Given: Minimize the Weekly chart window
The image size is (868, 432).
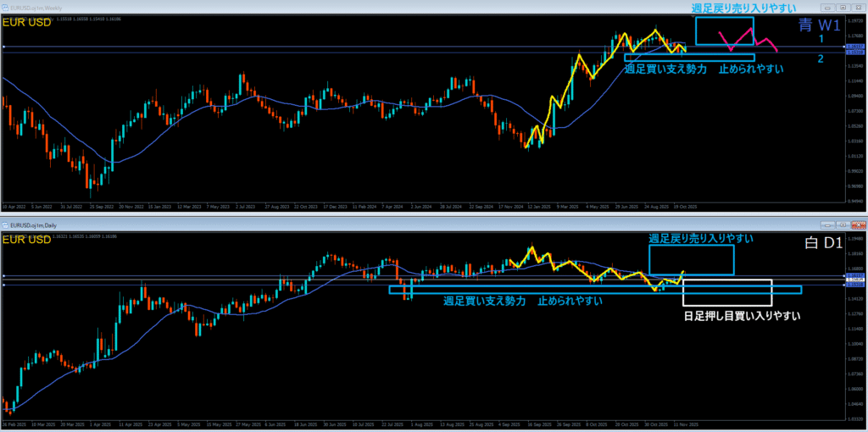Looking at the screenshot, I should click(829, 8).
